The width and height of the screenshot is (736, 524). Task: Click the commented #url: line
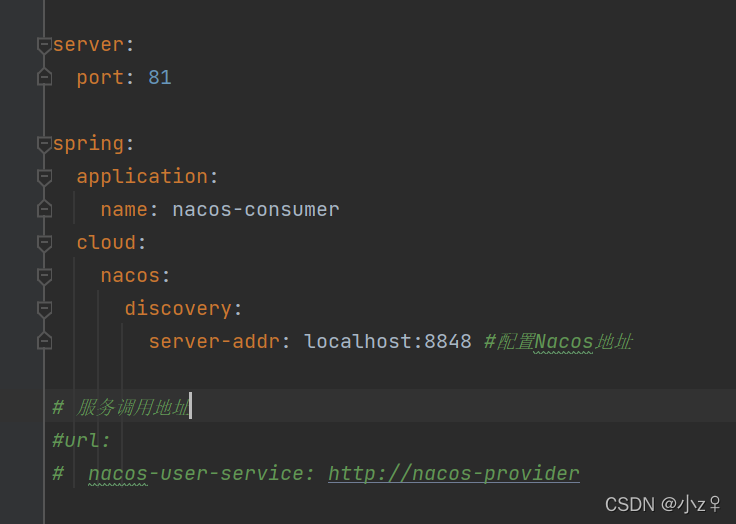coord(82,440)
